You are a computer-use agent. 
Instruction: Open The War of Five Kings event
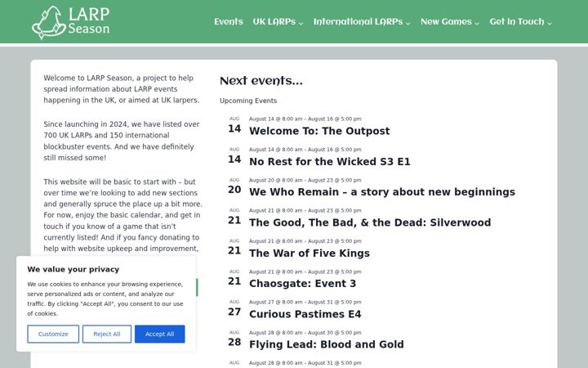pyautogui.click(x=310, y=253)
